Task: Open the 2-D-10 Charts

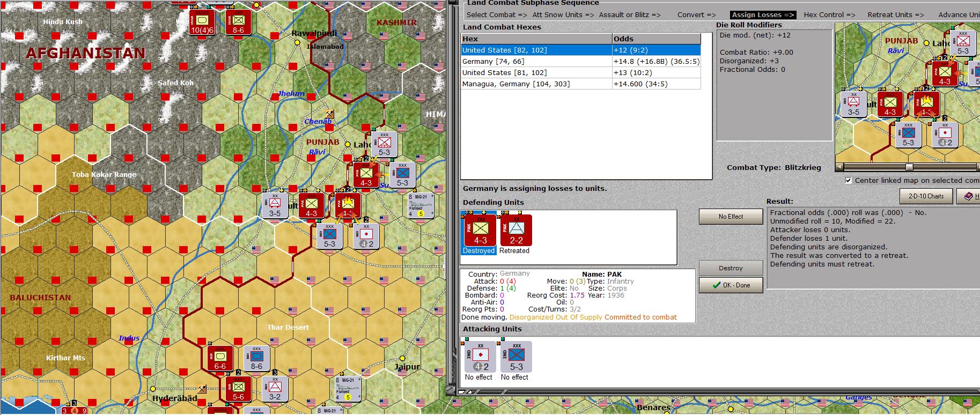Action: [x=926, y=196]
